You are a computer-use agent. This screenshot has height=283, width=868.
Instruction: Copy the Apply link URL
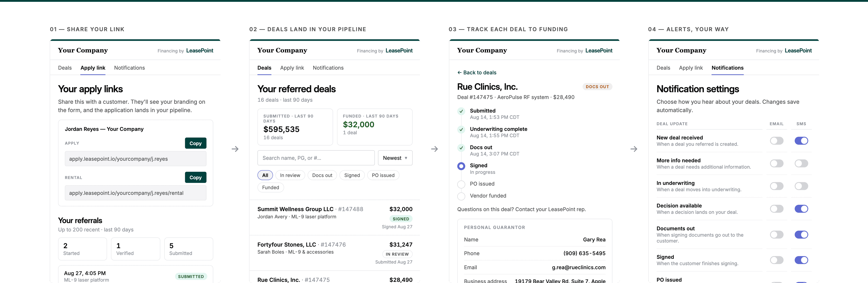click(196, 143)
